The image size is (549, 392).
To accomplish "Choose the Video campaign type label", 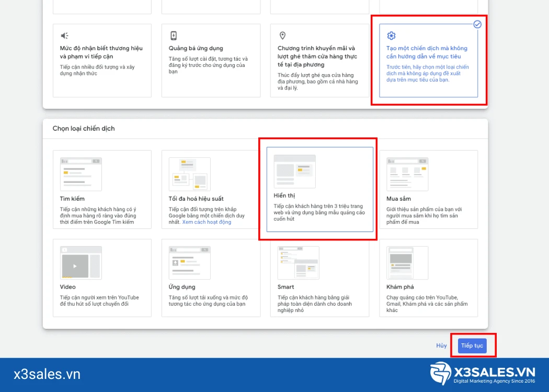I will 67,287.
